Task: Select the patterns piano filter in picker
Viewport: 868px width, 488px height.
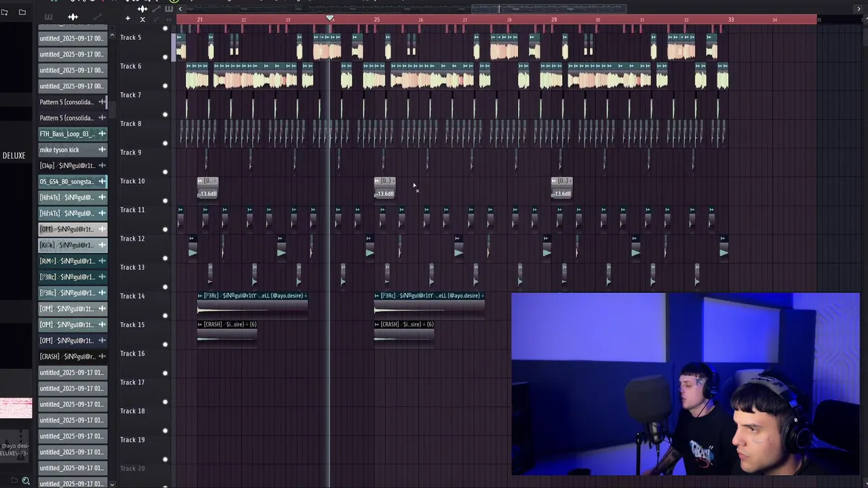Action: [48, 17]
